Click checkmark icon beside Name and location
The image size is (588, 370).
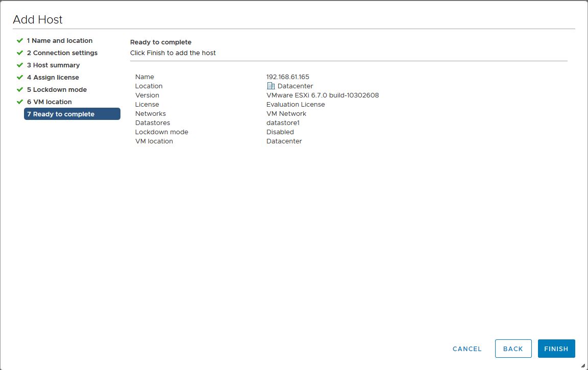(20, 40)
